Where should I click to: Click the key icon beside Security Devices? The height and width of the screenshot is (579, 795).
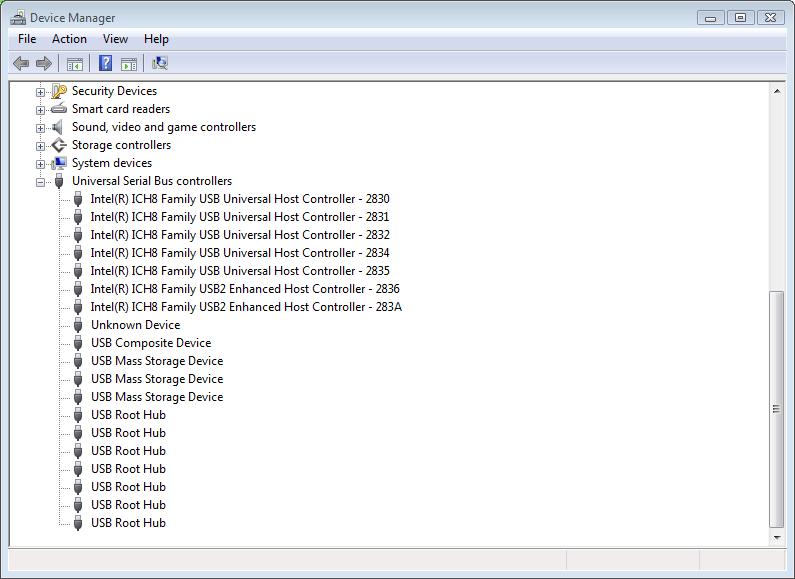[x=59, y=91]
